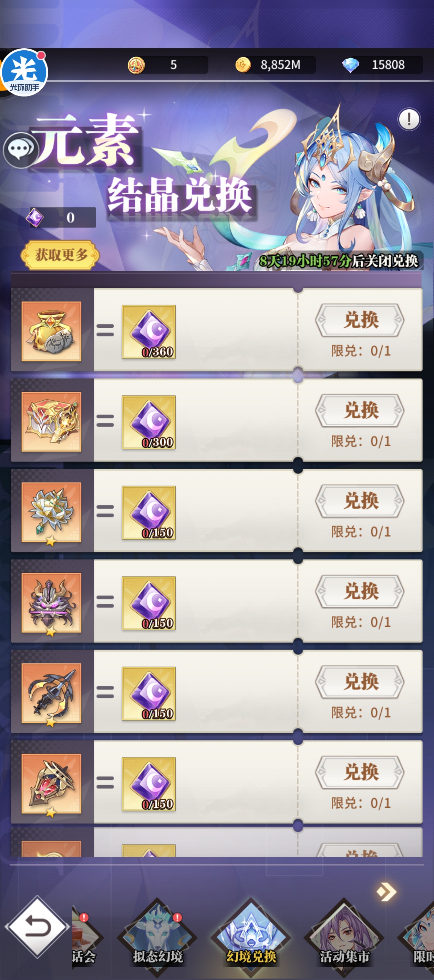Tap the treasure chest reward icon
Viewport: 434px width, 980px height.
[51, 422]
